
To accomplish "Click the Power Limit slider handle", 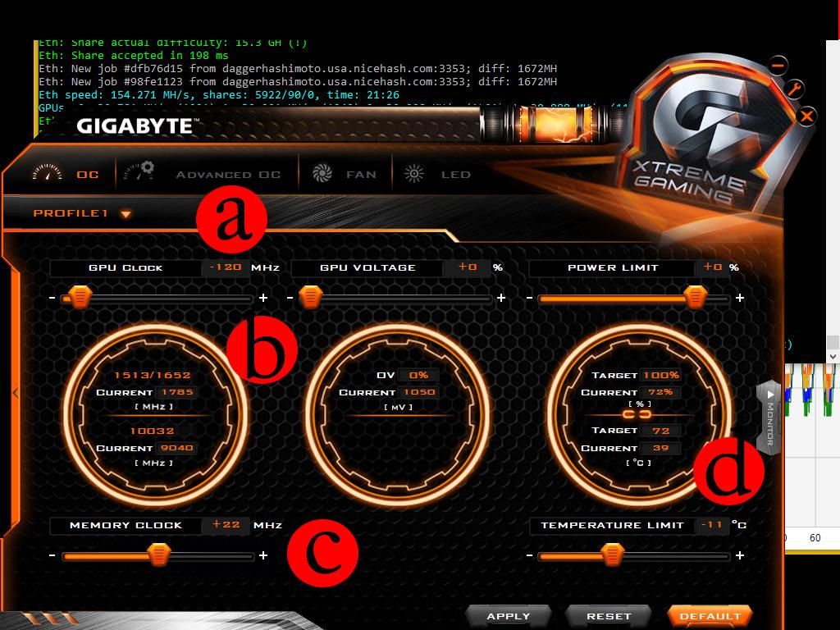I will 696,297.
